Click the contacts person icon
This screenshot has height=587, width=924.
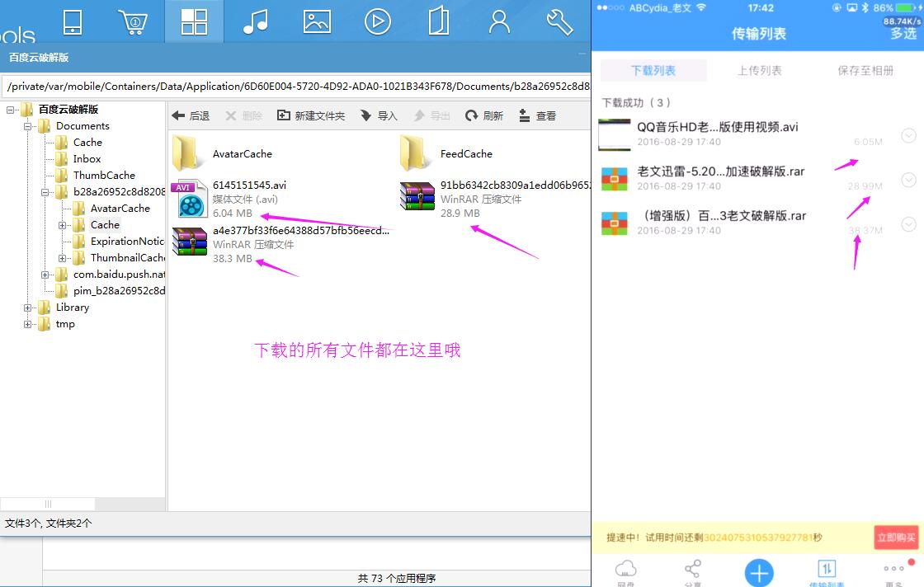pyautogui.click(x=499, y=22)
